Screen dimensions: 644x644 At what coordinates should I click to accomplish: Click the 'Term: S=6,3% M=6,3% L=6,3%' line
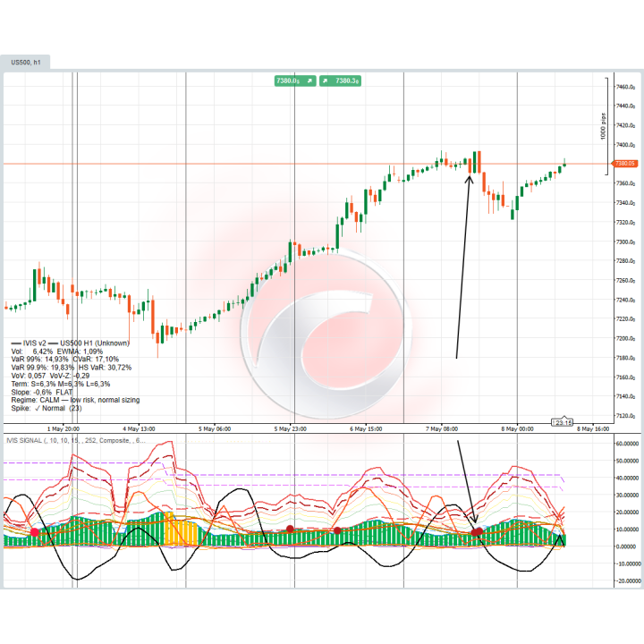pos(61,384)
